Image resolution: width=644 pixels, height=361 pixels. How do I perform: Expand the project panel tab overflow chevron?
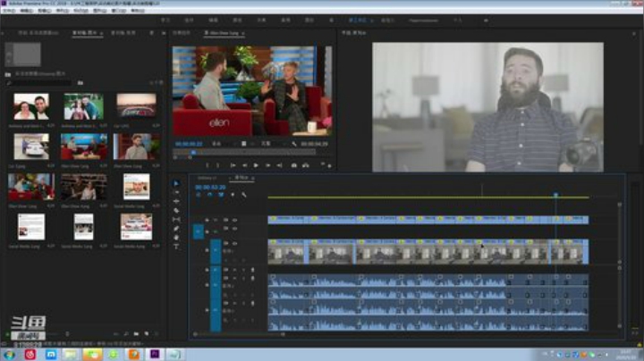[164, 33]
